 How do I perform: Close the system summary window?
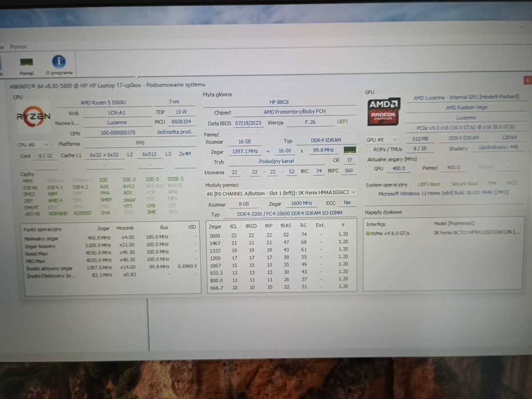(x=527, y=80)
